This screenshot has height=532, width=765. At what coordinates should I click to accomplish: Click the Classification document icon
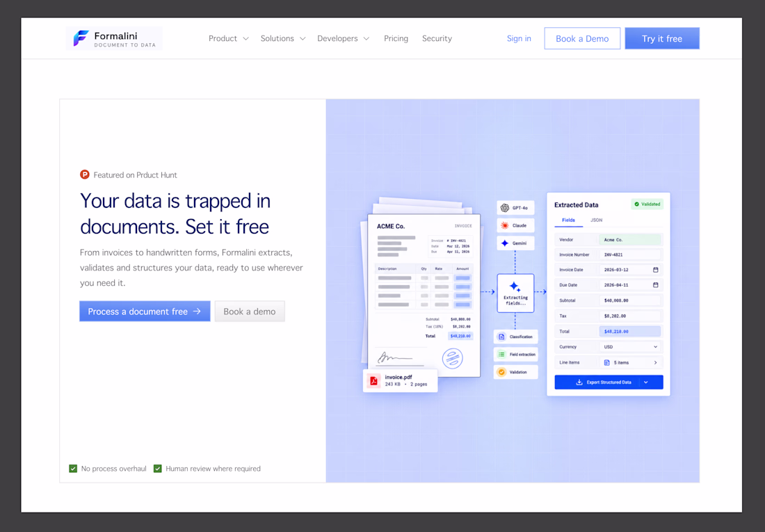pos(501,337)
